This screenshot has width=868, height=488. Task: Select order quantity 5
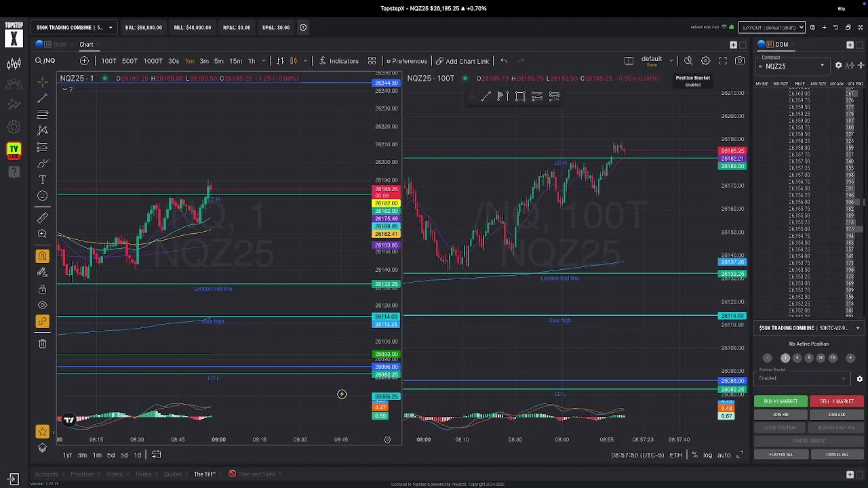(x=808, y=358)
